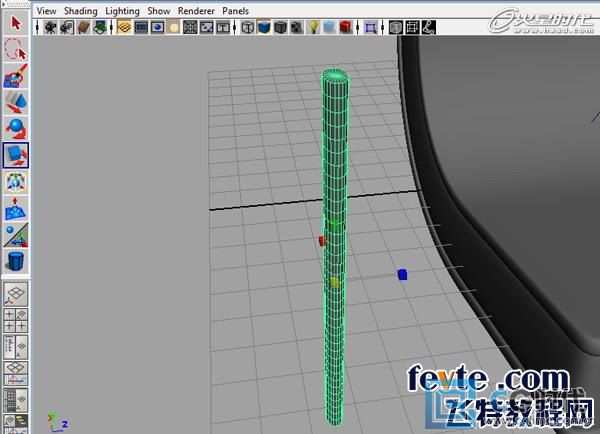This screenshot has height=434, width=600.
Task: Switch to Persp/Graph Editor layout
Action: 16,374
